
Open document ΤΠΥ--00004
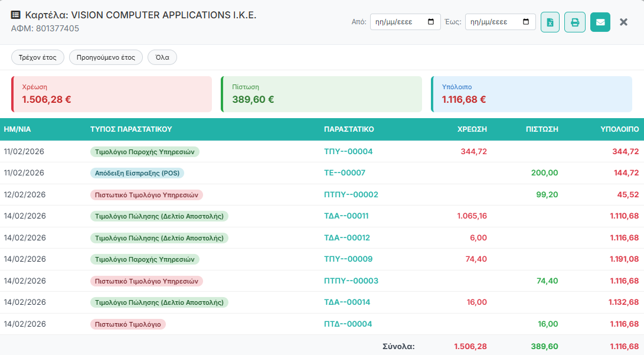(x=348, y=152)
